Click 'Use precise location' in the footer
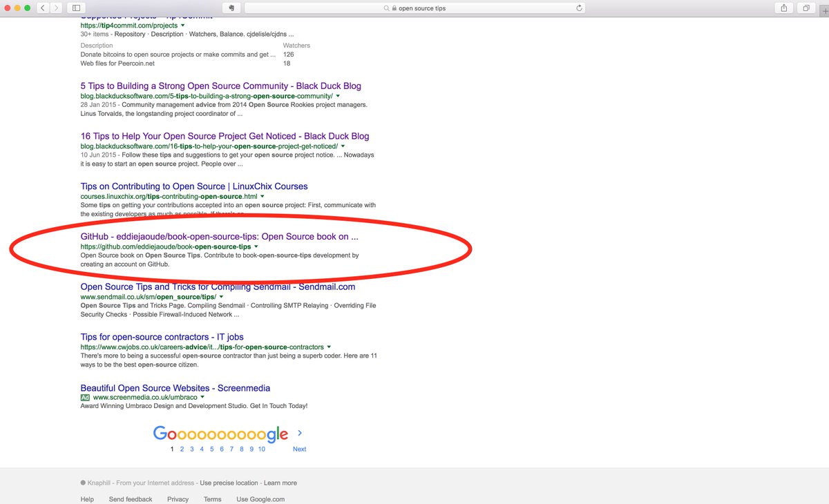The width and height of the screenshot is (829, 504). [229, 483]
